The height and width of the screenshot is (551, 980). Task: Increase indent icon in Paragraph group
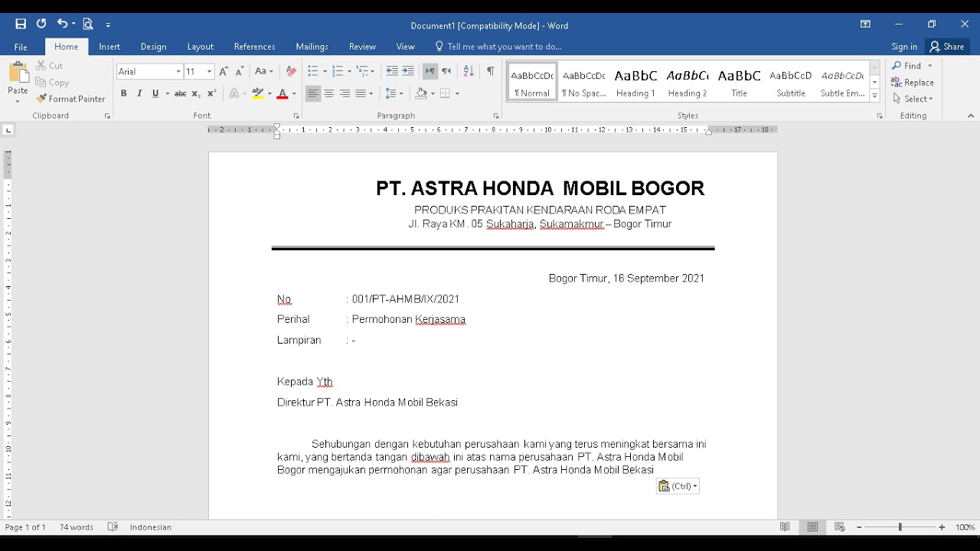pos(408,71)
